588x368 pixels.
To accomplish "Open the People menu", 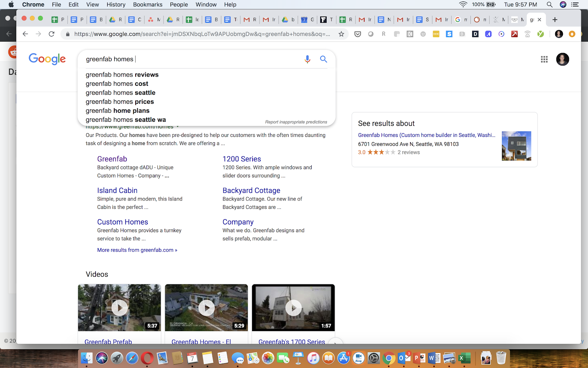I will 179,4.
